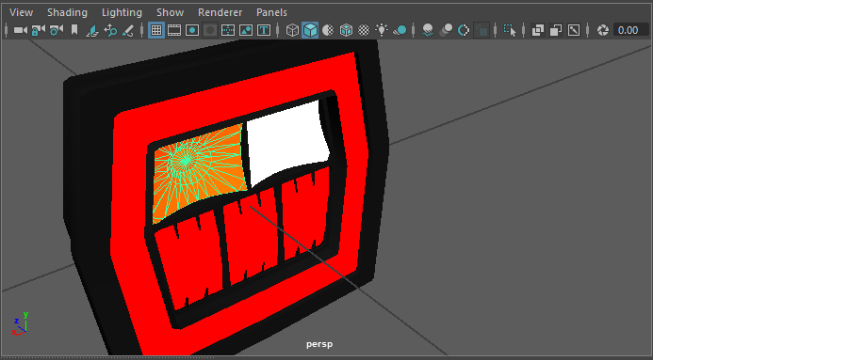Click the exposure value field 0.00

630,30
